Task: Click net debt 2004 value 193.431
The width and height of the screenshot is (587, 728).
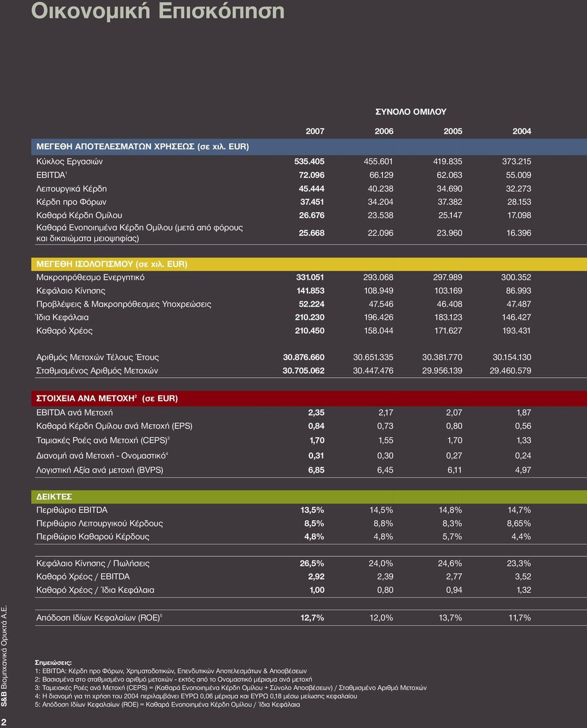Action: (517, 331)
